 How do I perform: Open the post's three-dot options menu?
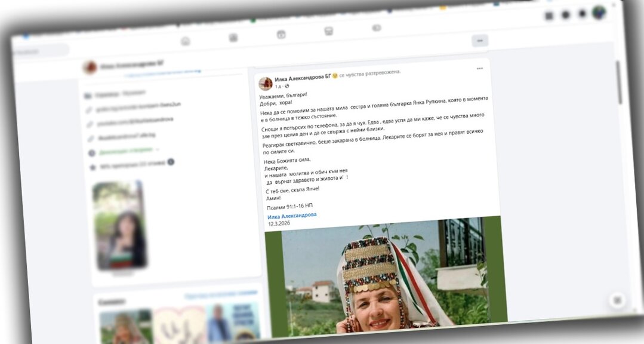pyautogui.click(x=480, y=69)
